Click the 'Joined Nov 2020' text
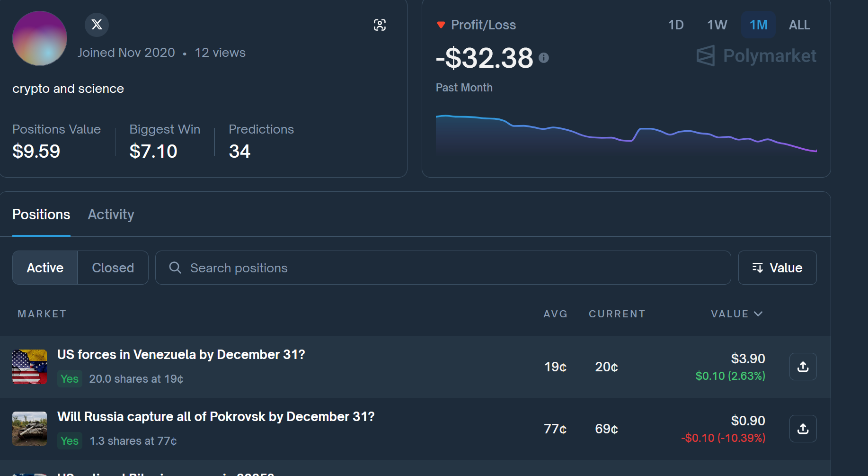 [126, 53]
